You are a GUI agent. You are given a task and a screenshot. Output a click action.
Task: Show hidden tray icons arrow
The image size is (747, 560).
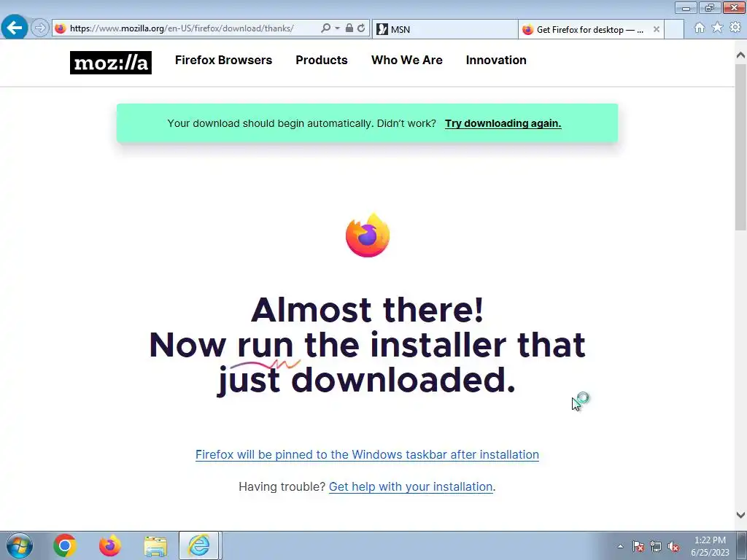(620, 546)
